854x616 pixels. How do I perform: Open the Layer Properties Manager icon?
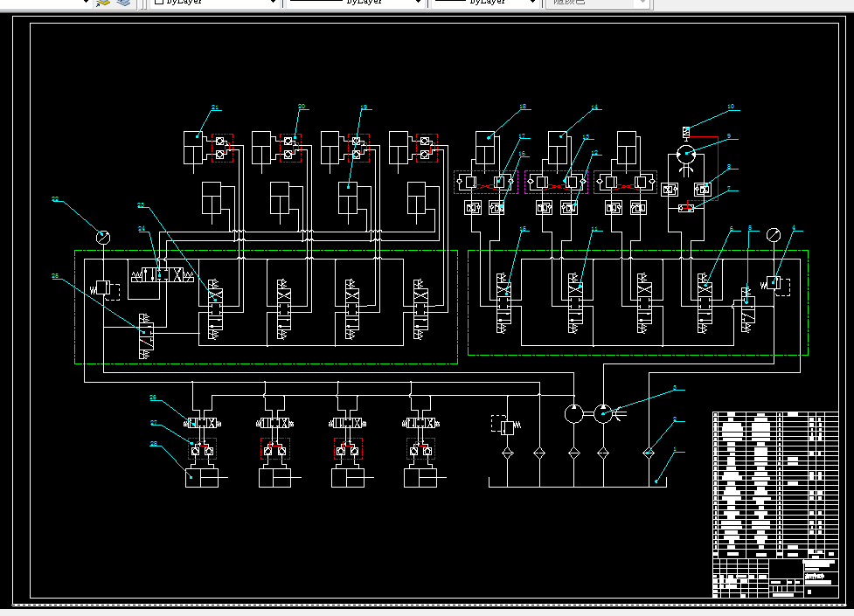(102, 2)
